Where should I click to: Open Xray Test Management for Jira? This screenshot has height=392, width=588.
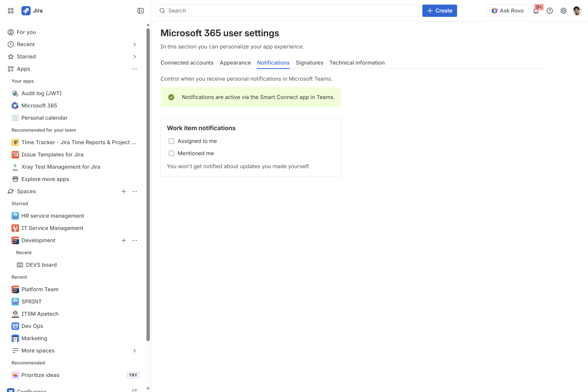(61, 167)
